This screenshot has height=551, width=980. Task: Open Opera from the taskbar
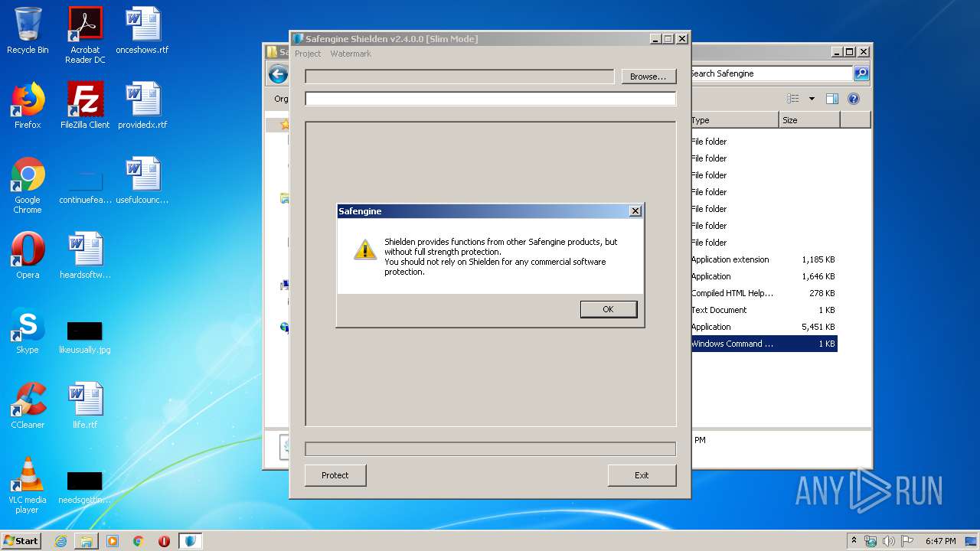[164, 540]
